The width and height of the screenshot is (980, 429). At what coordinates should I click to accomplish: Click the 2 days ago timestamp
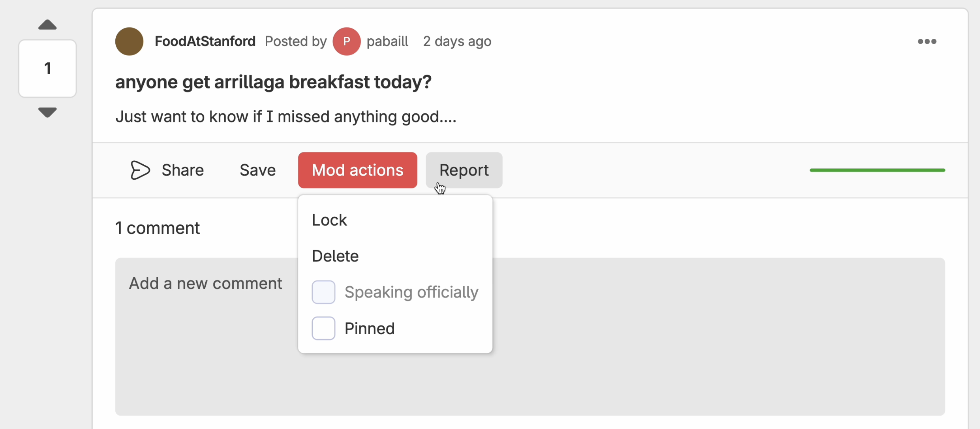click(x=457, y=41)
